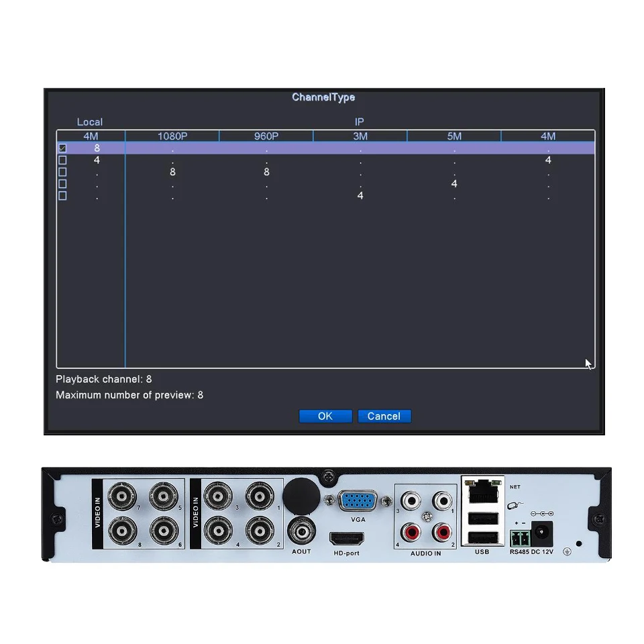The image size is (644, 644).
Task: Select the value 8 in highlighted row
Action: 97,148
